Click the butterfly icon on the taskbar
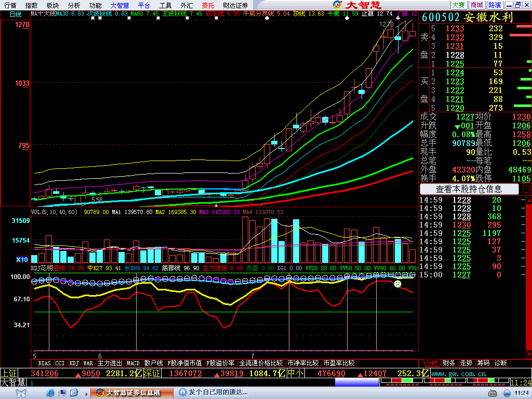This screenshot has height=399, width=532. (21, 393)
